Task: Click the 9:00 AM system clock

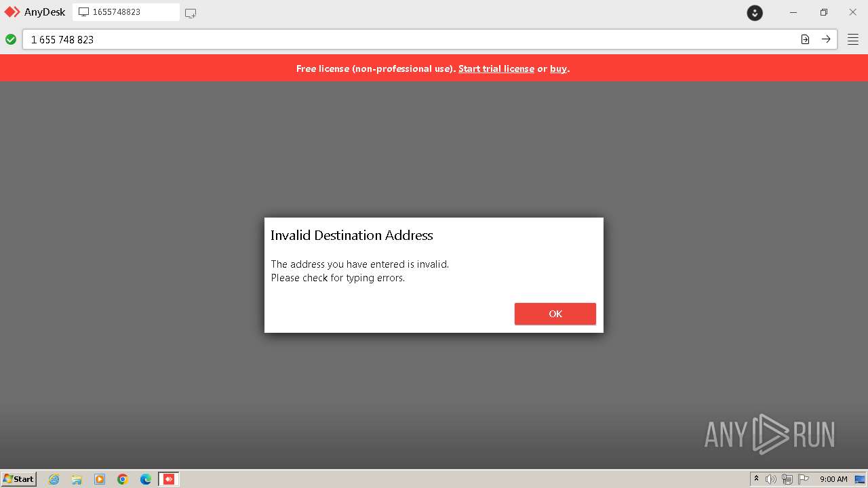Action: 833,479
